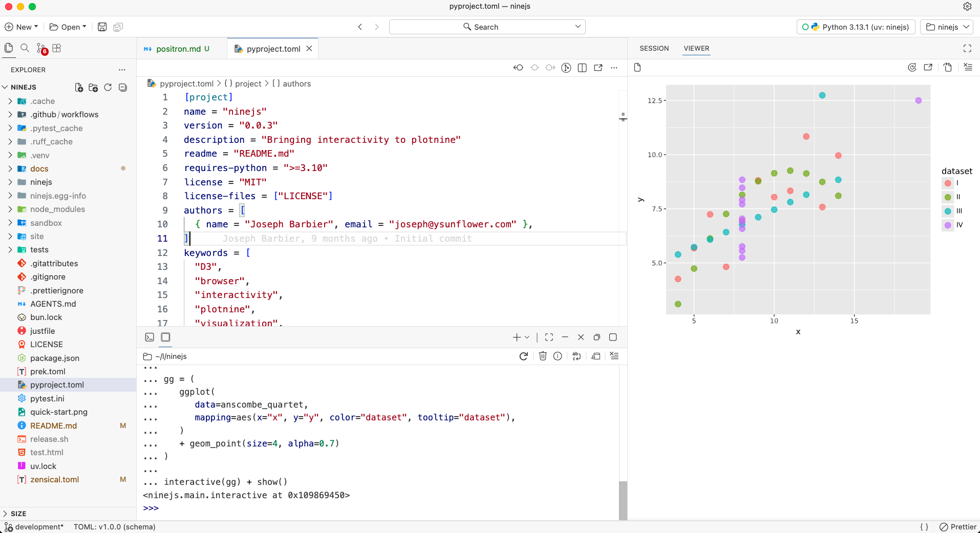Click New Folder icon in NINEJS header
The height and width of the screenshot is (533, 980).
pyautogui.click(x=93, y=88)
